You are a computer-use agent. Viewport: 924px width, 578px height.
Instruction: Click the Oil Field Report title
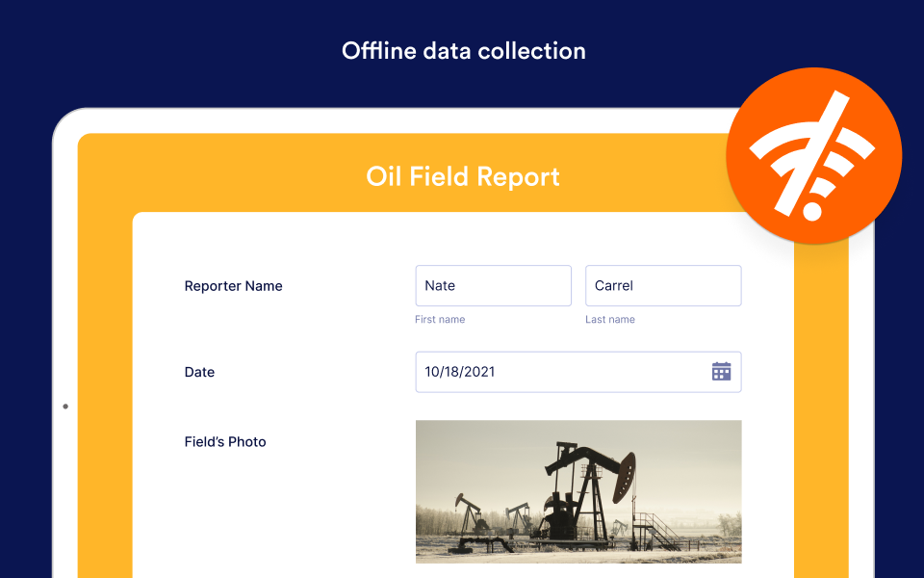point(463,177)
